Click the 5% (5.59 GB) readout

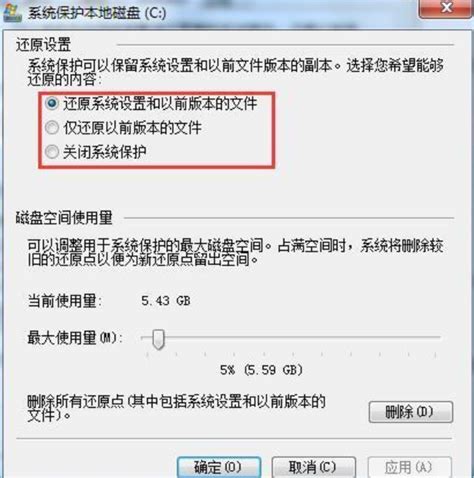[261, 370]
